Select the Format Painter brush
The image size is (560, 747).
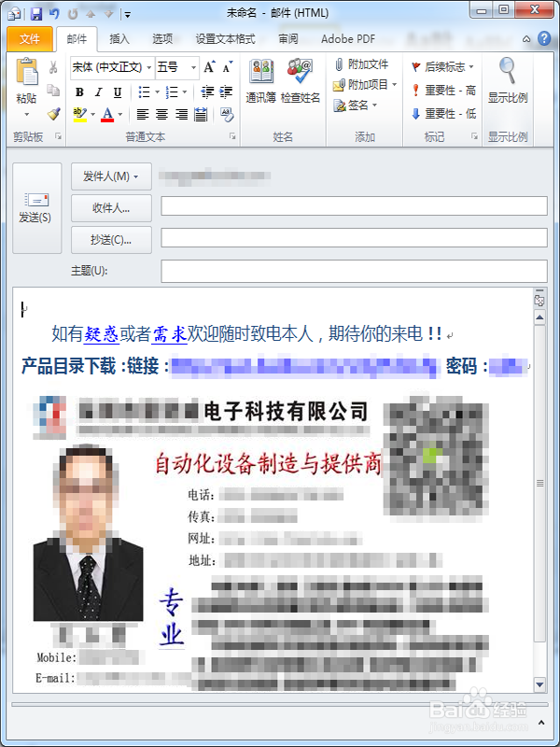53,114
